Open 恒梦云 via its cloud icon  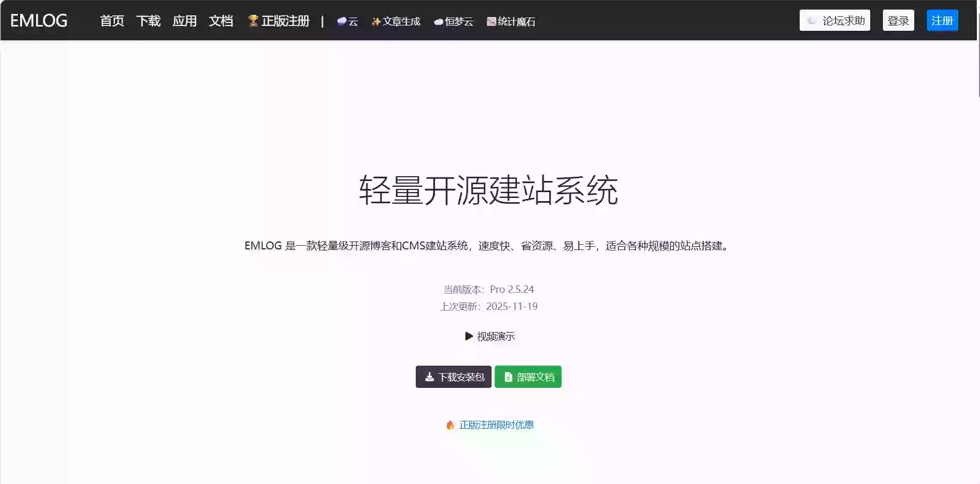coord(438,22)
